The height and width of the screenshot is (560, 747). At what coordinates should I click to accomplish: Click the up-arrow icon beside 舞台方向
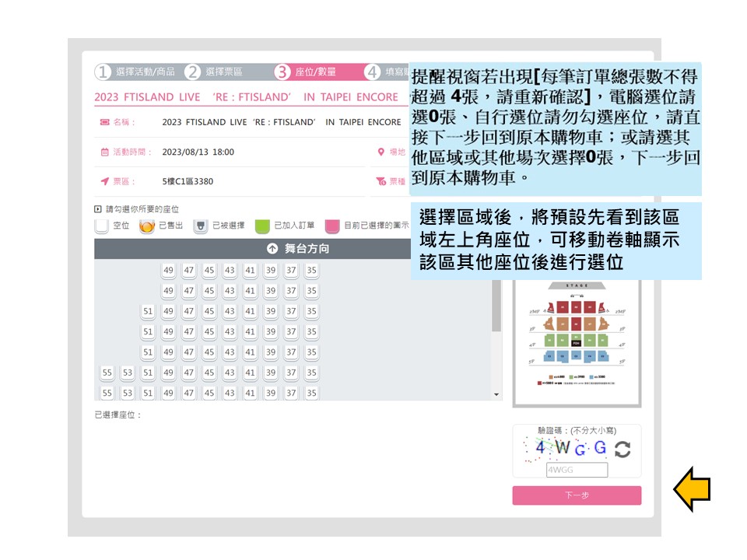point(272,249)
